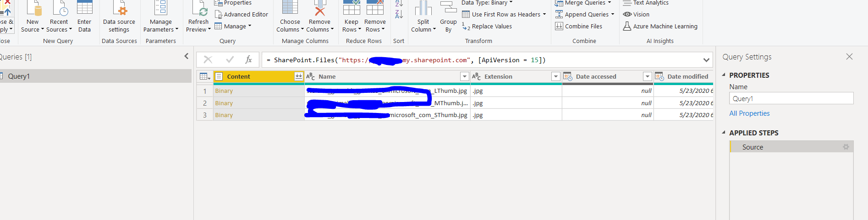The height and width of the screenshot is (220, 868).
Task: Sort ascending A to Z
Action: [399, 3]
